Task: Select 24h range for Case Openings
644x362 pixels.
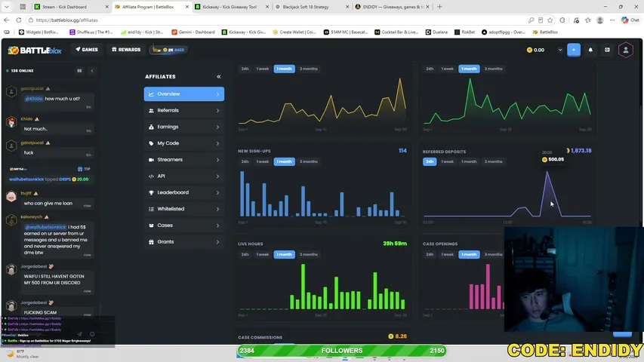Action: [x=430, y=254]
